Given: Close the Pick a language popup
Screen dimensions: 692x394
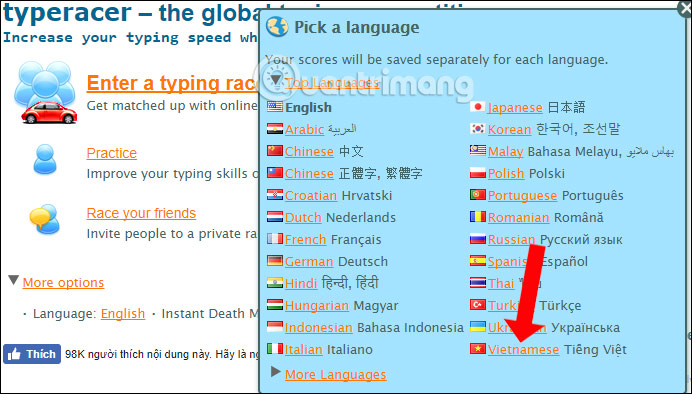Looking at the screenshot, I should 685,9.
